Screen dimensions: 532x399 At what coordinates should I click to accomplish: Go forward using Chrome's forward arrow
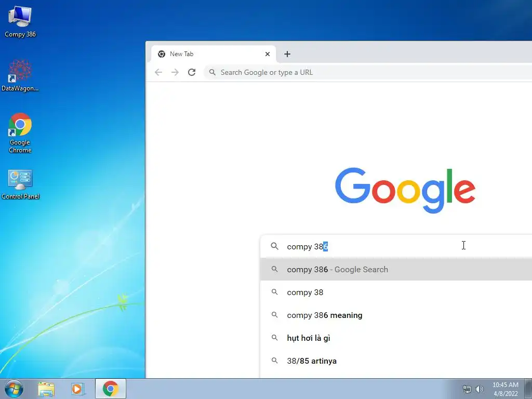pyautogui.click(x=175, y=72)
